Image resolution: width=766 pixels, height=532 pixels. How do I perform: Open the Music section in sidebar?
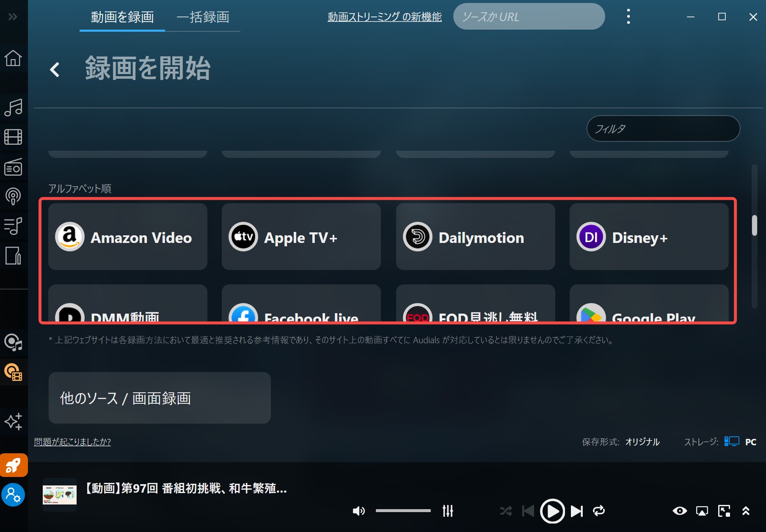coord(13,108)
